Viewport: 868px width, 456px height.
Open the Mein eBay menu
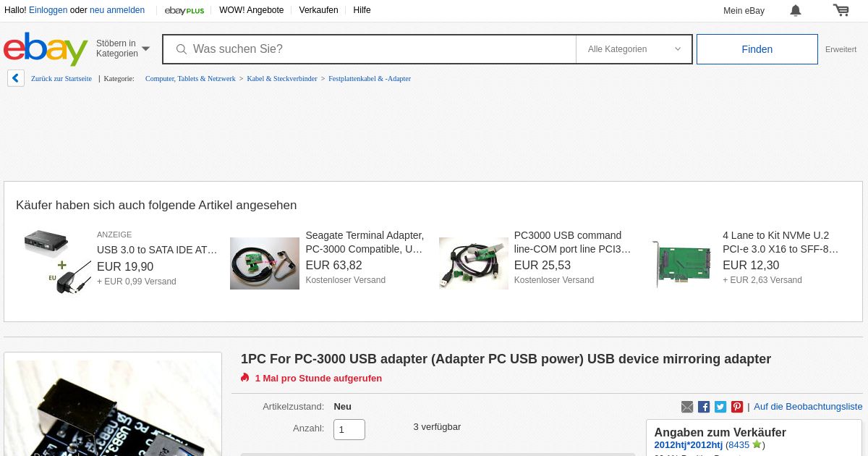click(744, 10)
